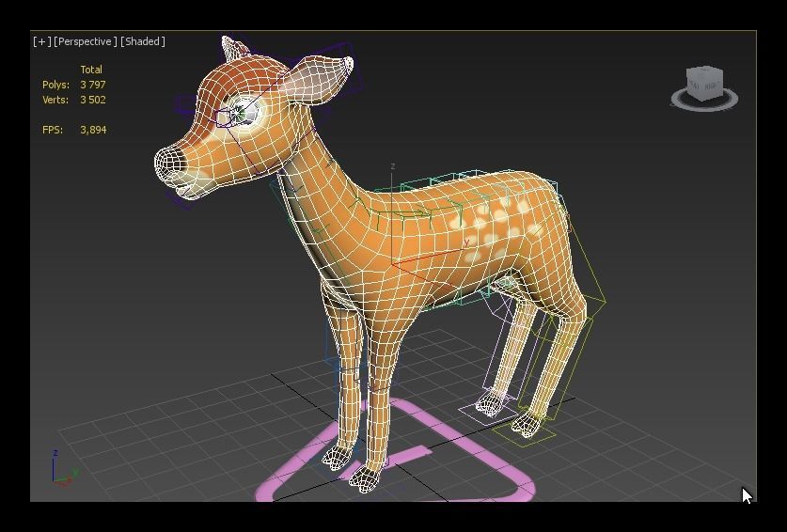This screenshot has height=532, width=787.
Task: Select the deer's eye on the mesh
Action: point(244,112)
